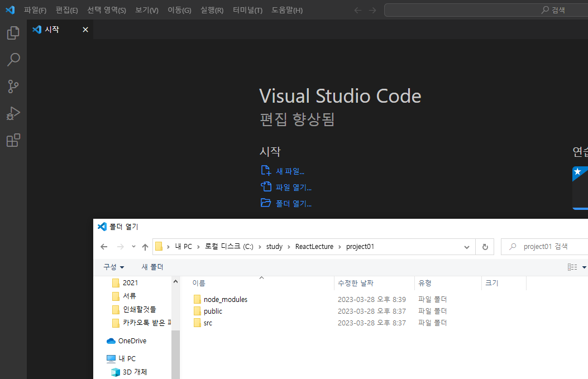Select 3D 개체 in navigation pane
The width and height of the screenshot is (588, 379).
(x=129, y=372)
